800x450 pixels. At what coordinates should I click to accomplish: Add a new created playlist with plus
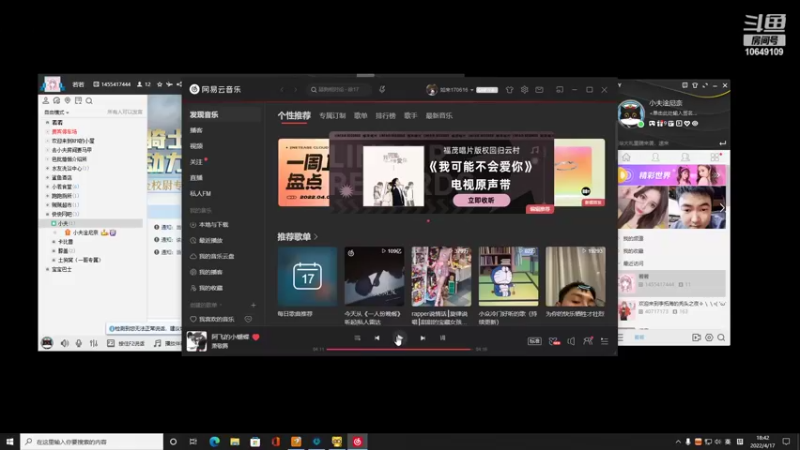(x=253, y=305)
